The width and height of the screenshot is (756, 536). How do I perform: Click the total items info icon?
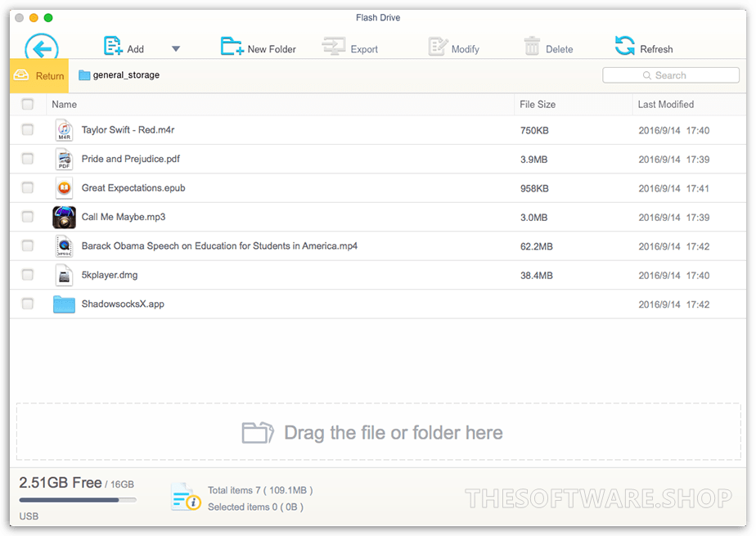(x=186, y=497)
